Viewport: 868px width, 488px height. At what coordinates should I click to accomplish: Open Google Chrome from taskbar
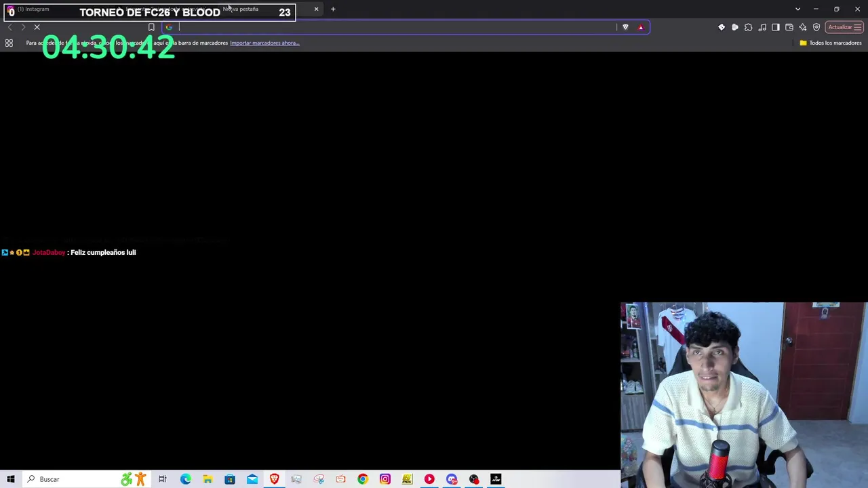pyautogui.click(x=363, y=479)
